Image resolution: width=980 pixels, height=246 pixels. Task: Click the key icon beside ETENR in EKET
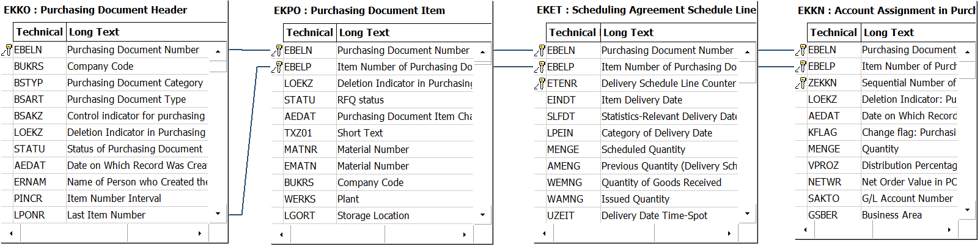pyautogui.click(x=540, y=83)
